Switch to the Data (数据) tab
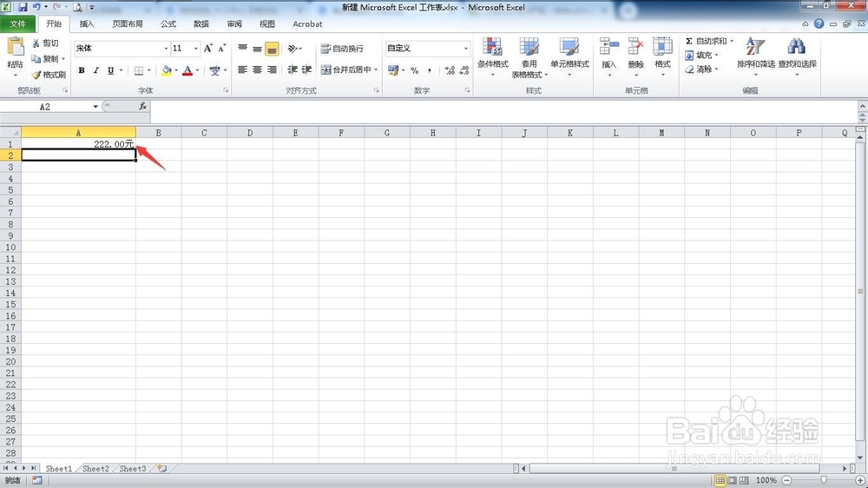Viewport: 868px width, 488px height. [x=201, y=23]
